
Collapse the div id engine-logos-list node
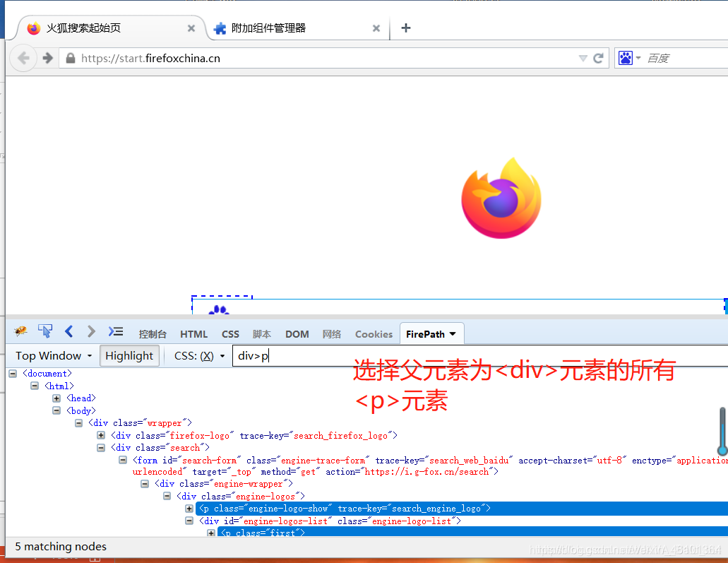click(189, 521)
